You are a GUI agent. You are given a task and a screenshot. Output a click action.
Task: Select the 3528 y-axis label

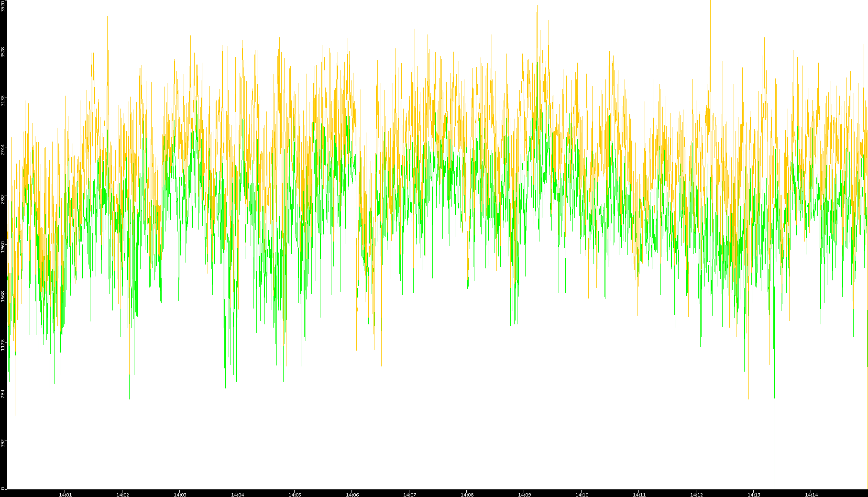[x=3, y=52]
